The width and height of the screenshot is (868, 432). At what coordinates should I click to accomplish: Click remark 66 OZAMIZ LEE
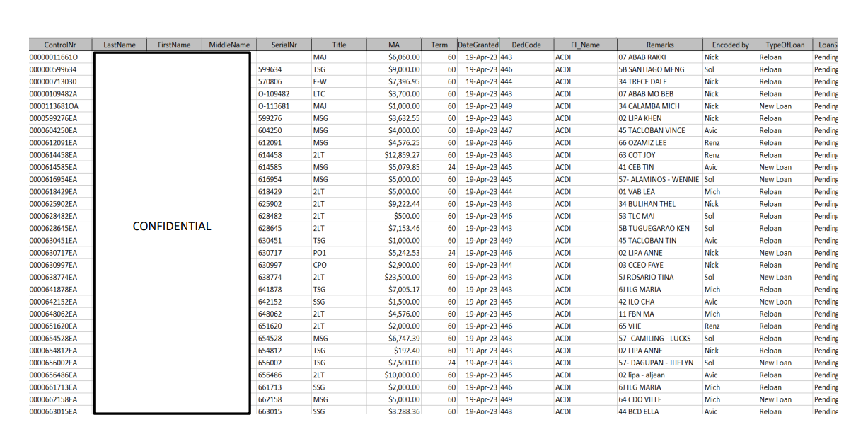(660, 143)
